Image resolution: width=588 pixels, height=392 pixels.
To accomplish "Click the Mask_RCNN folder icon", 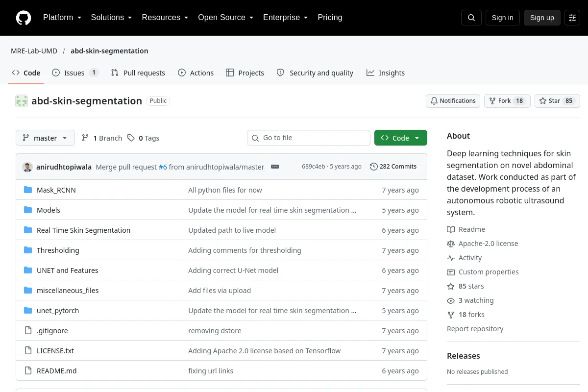I will 28,190.
